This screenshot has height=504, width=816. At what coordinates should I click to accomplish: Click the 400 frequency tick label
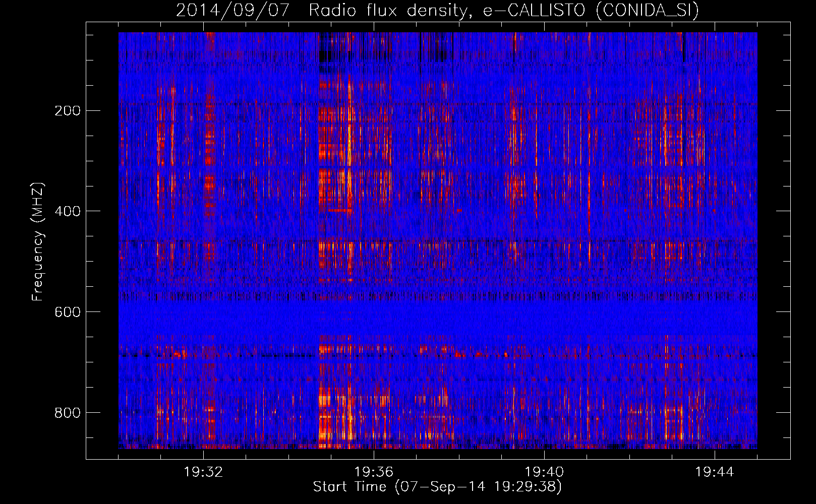click(x=68, y=211)
